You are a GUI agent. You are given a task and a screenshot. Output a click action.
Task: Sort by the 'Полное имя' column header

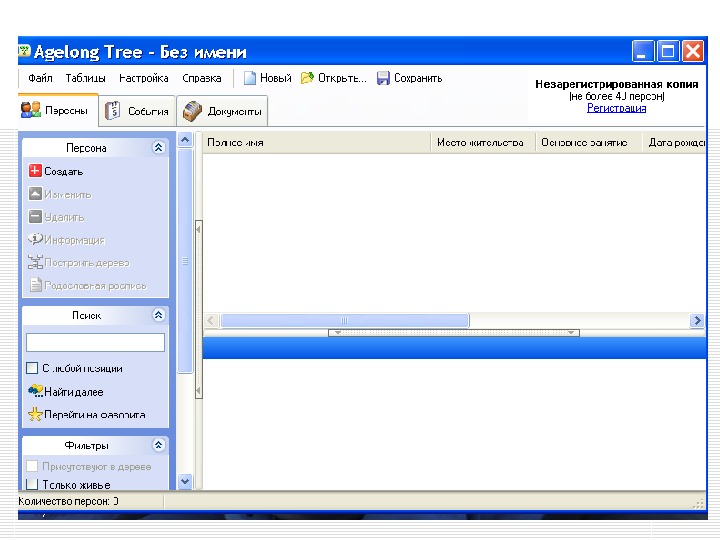coord(316,142)
